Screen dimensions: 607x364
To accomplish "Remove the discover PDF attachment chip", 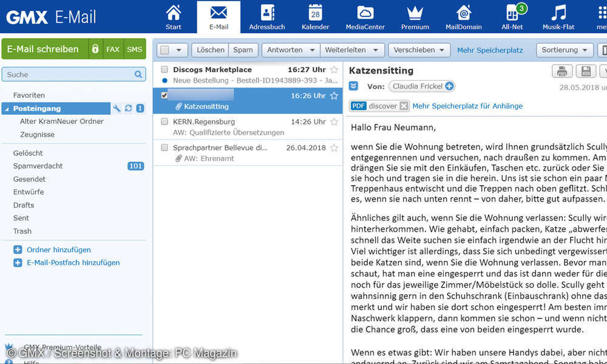I will 404,106.
